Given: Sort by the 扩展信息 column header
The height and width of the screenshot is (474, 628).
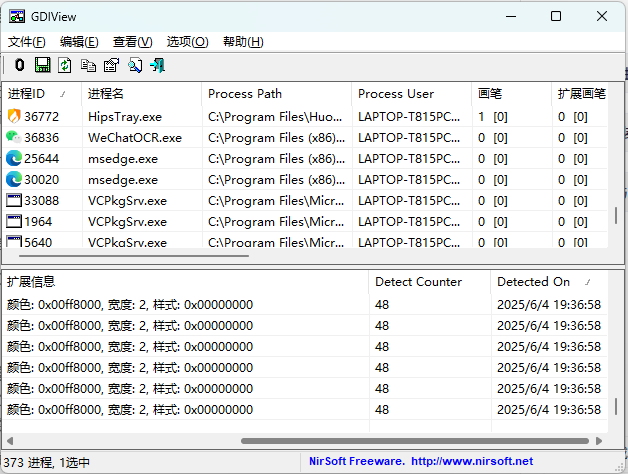Looking at the screenshot, I should tap(186, 282).
